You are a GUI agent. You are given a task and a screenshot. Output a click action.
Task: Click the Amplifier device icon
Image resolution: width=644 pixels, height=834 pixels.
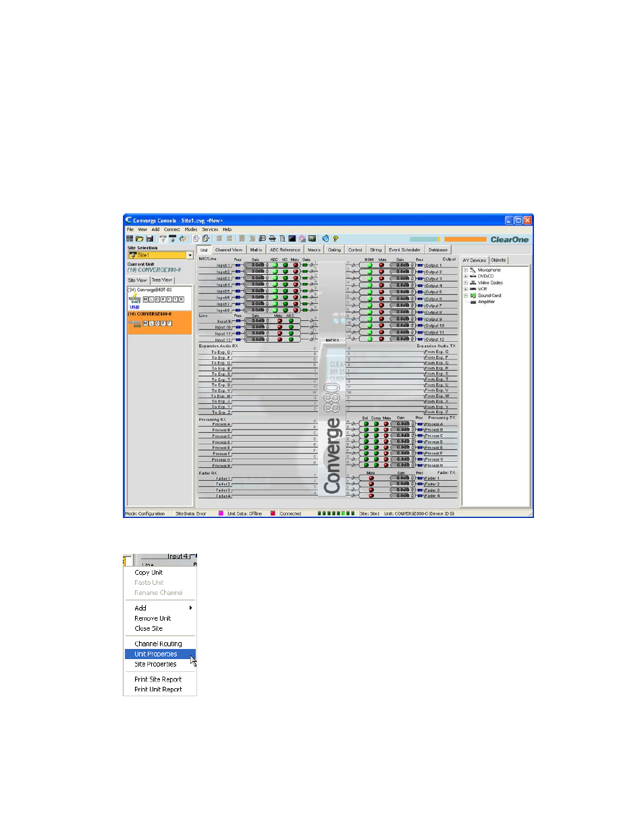coord(473,302)
